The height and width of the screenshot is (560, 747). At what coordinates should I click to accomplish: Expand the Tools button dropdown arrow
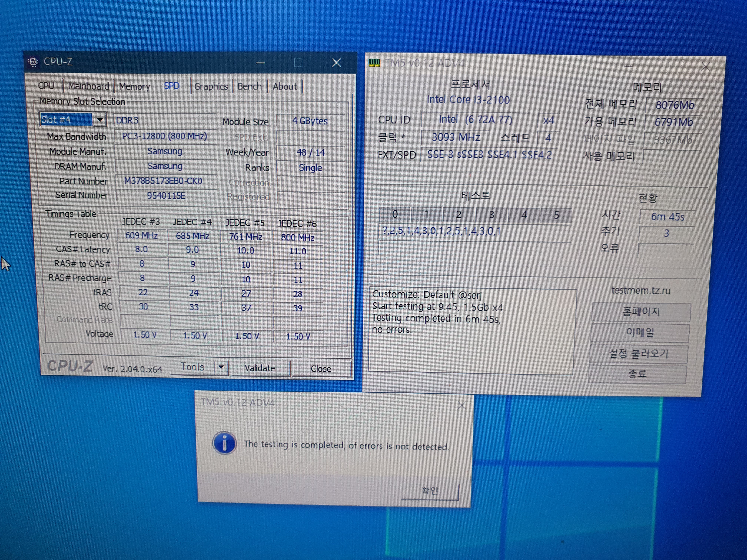pyautogui.click(x=221, y=367)
